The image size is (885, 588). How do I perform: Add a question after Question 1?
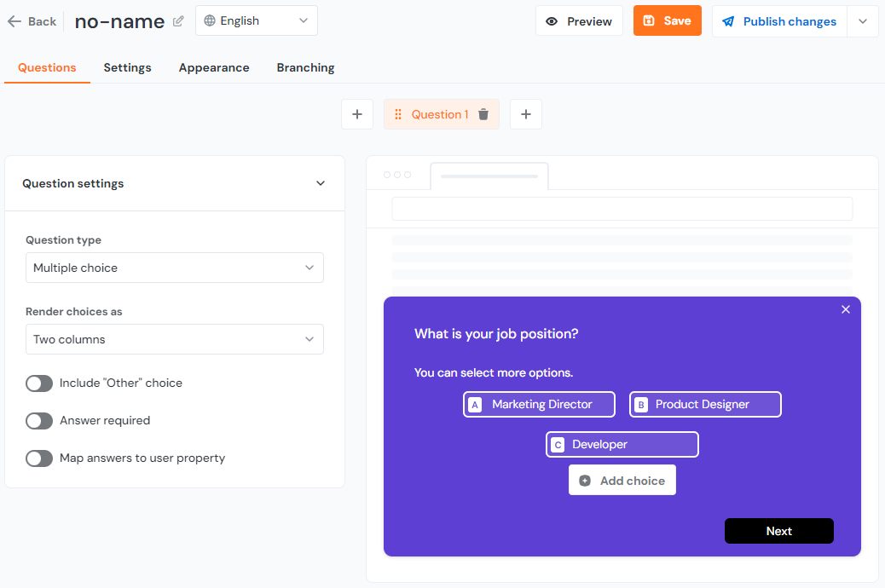(x=526, y=114)
